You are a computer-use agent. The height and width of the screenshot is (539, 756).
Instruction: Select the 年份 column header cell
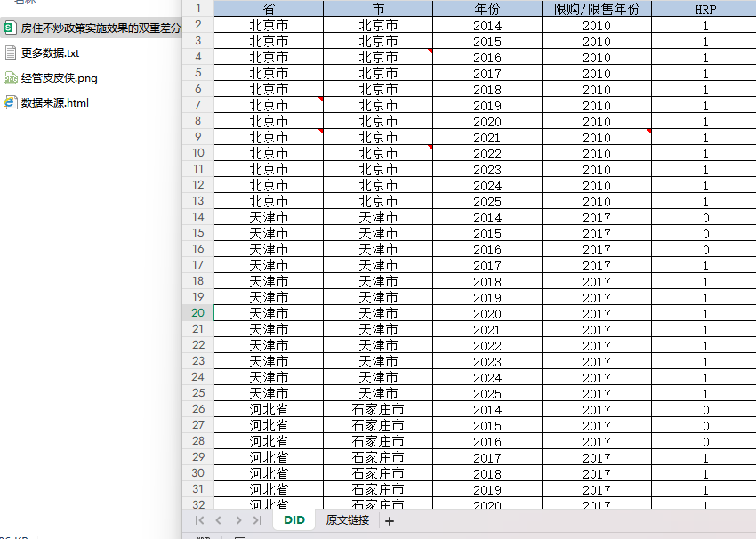coord(487,9)
